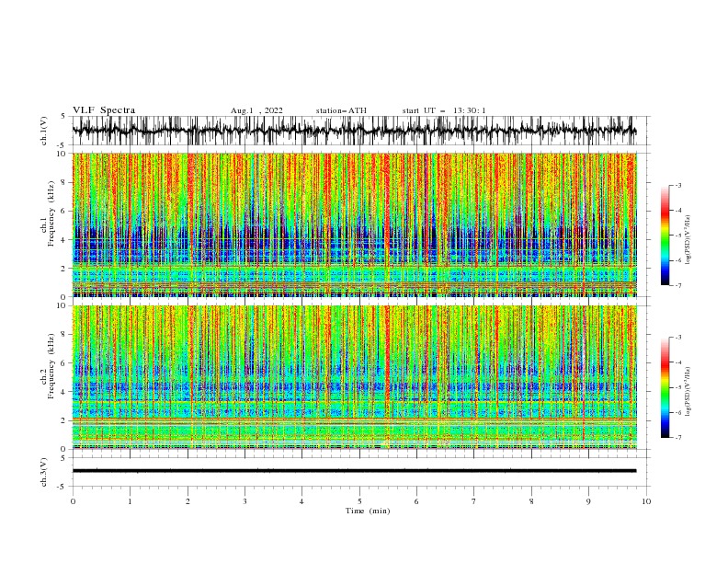Click the "2" tick on the Time axis
The image size is (728, 563).
pyautogui.click(x=188, y=501)
